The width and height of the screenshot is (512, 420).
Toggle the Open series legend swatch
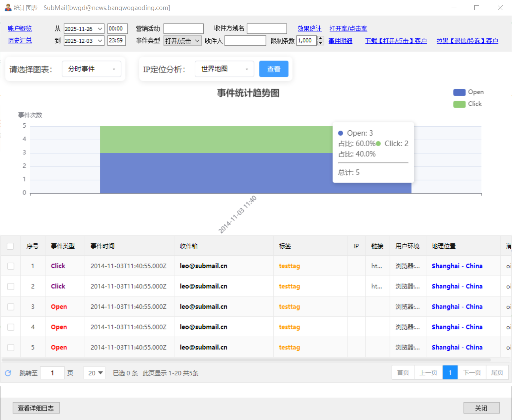coord(459,92)
